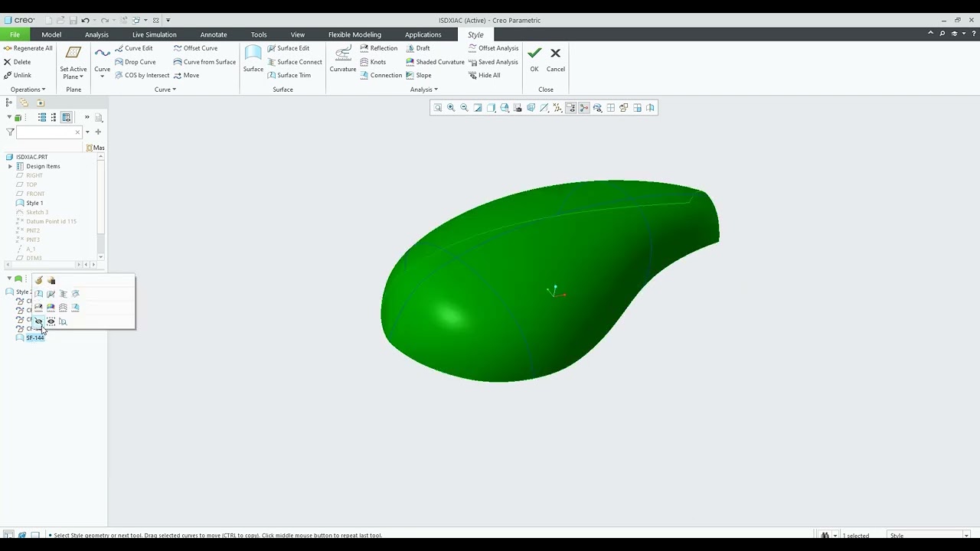This screenshot has height=551, width=980.
Task: Open the Connection analysis
Action: pyautogui.click(x=381, y=75)
